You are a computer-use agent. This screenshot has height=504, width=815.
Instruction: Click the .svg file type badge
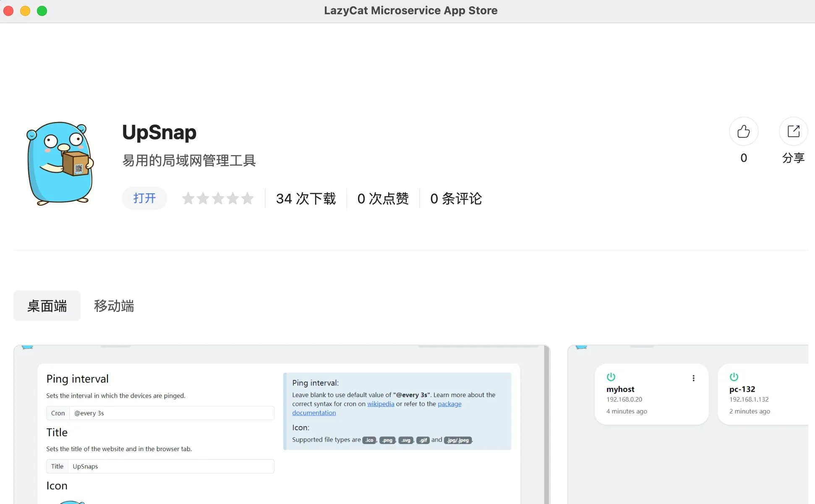[x=406, y=440]
